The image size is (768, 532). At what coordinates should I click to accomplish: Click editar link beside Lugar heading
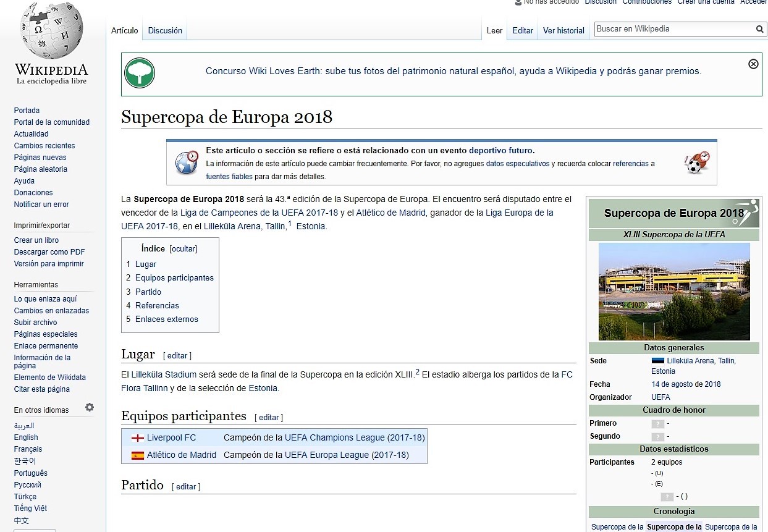tap(177, 356)
